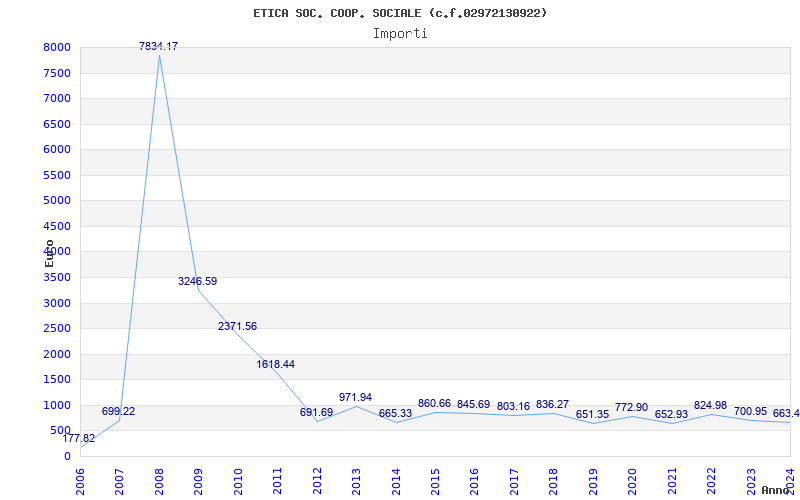This screenshot has height=500, width=800.
Task: Click the data label 860.66
Action: tap(435, 404)
